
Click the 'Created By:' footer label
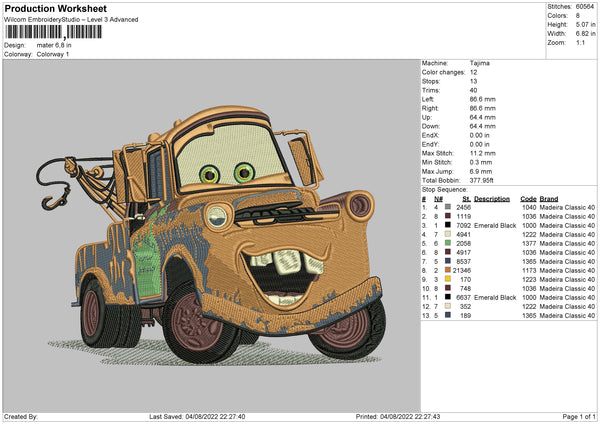click(21, 416)
